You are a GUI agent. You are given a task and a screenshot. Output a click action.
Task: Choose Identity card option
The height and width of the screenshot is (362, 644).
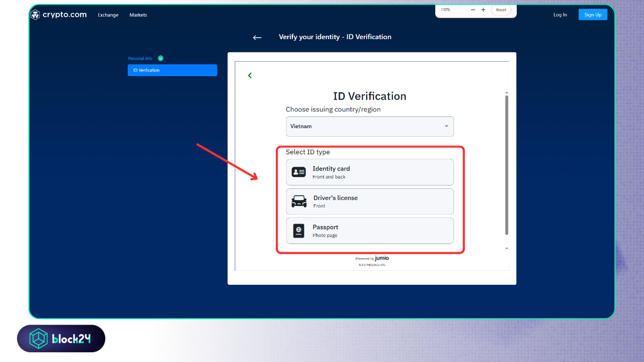(370, 172)
